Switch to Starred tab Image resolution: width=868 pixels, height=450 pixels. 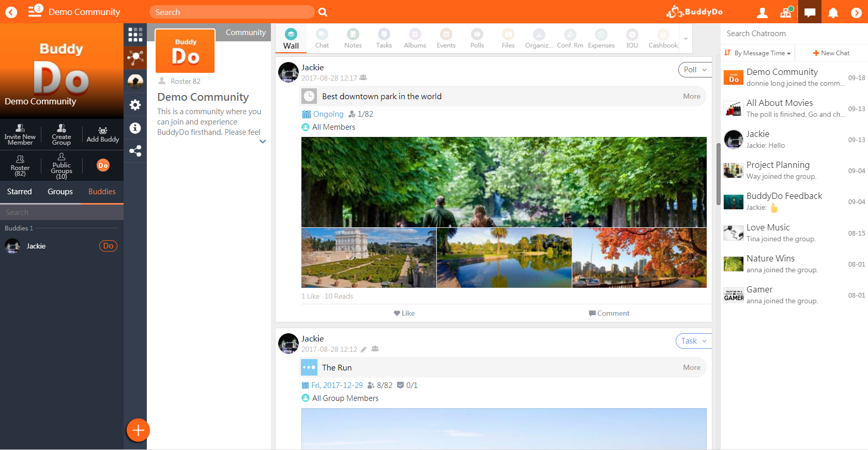(x=20, y=192)
